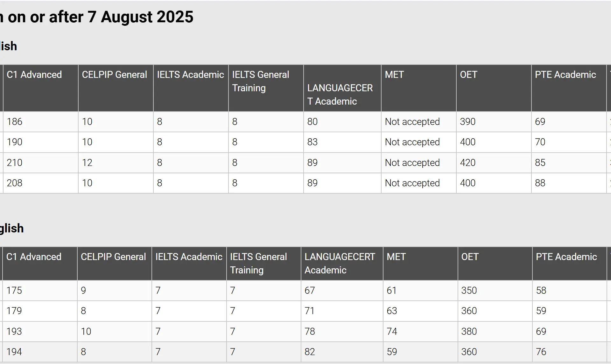This screenshot has width=611, height=364.
Task: Select the OET score 390 cell
Action: click(x=467, y=122)
